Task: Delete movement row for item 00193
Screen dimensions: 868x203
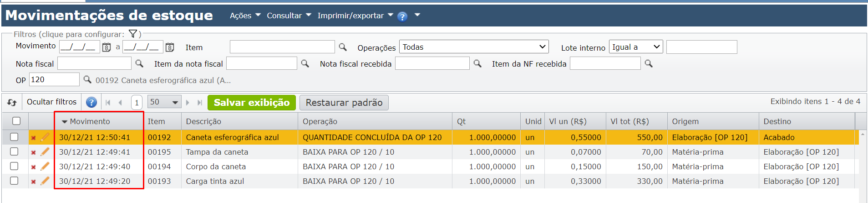Action: [33, 182]
